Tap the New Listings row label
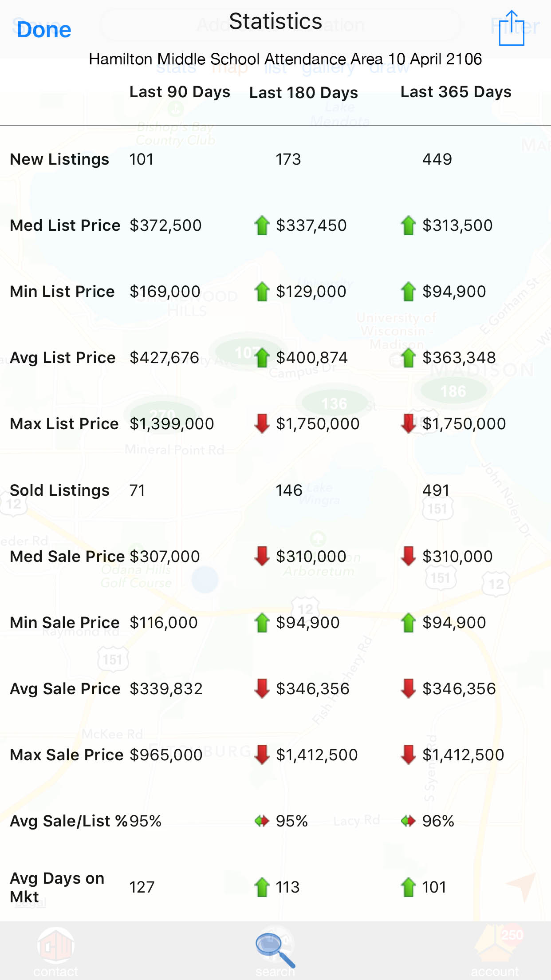Screen dimensions: 551x980 (x=59, y=159)
